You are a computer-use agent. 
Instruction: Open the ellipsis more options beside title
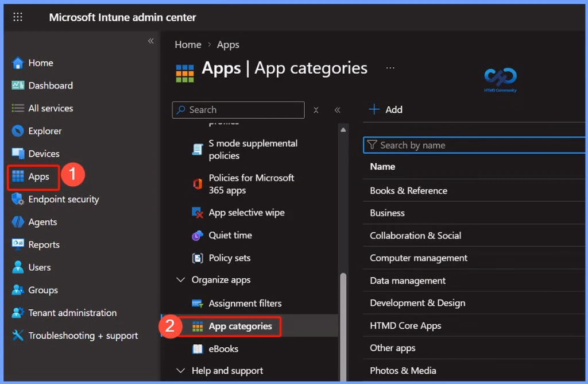click(x=390, y=68)
